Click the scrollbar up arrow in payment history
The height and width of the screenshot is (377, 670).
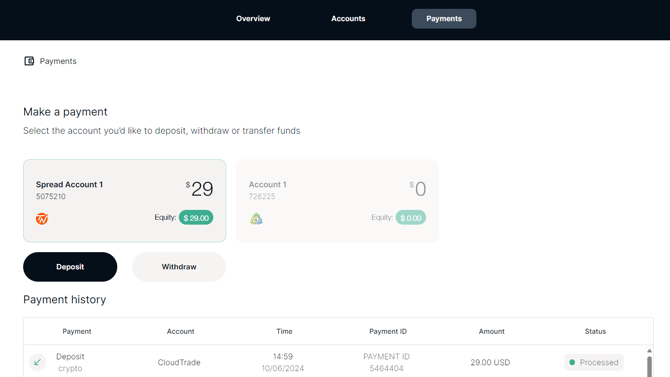click(649, 351)
